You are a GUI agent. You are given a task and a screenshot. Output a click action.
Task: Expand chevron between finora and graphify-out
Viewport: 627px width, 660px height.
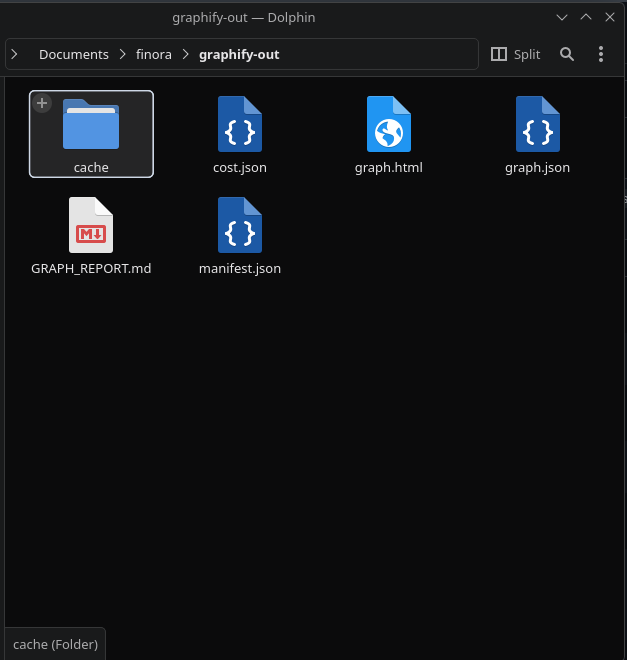[x=186, y=54]
